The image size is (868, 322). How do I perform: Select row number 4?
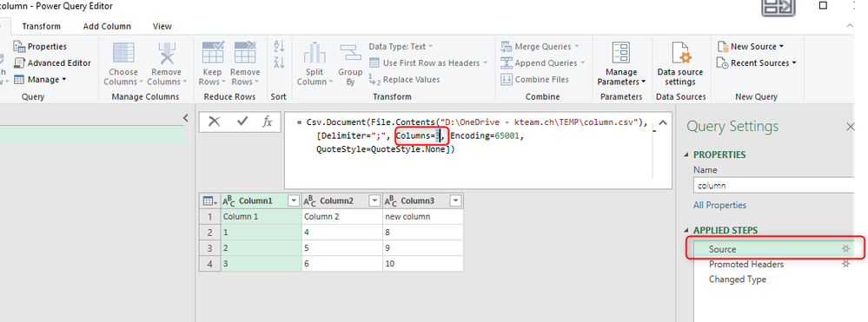tap(209, 265)
